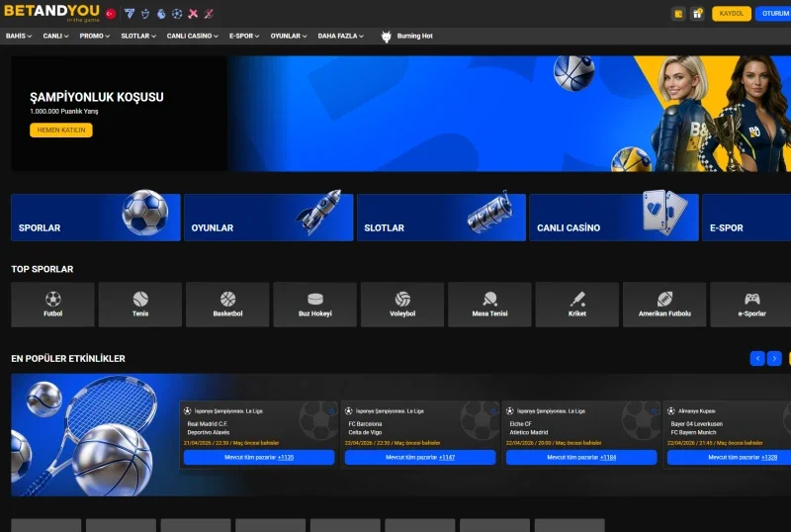Click the banner models image
791x532 pixels.
coord(722,114)
